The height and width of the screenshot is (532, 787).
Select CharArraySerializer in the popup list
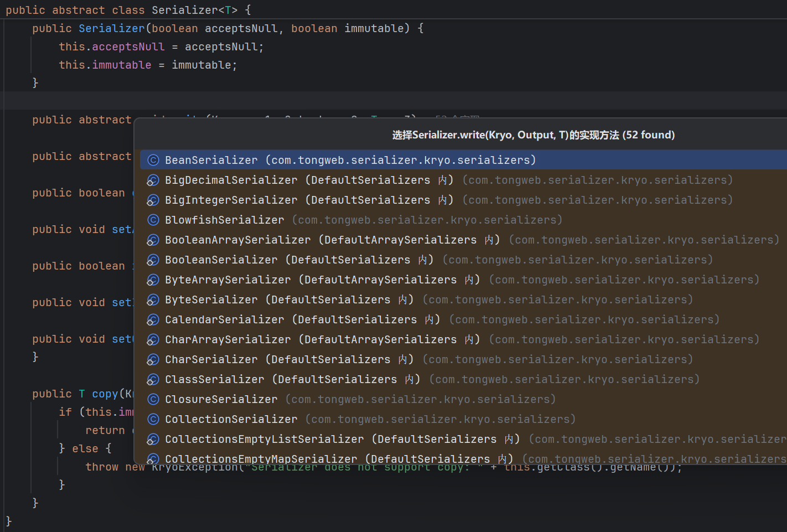click(x=227, y=339)
